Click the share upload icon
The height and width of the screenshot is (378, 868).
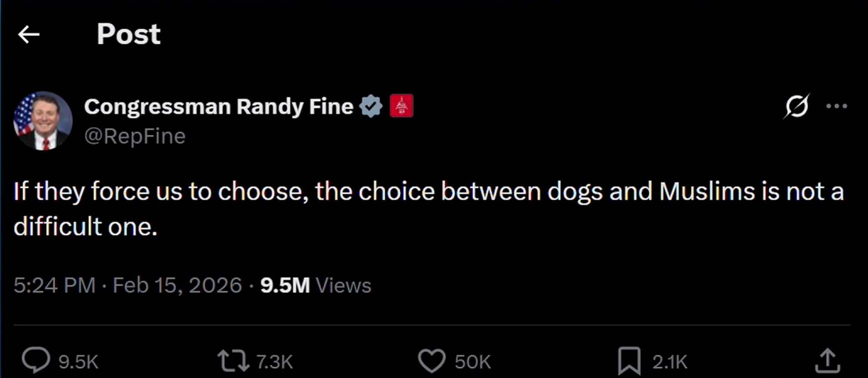(827, 361)
